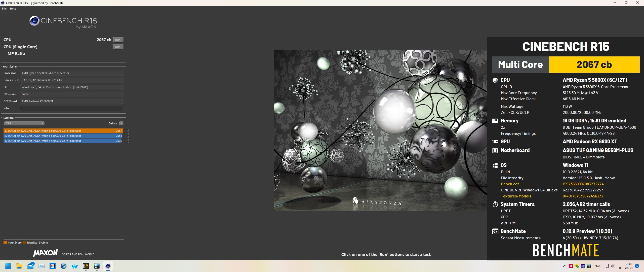The width and height of the screenshot is (644, 272).
Task: Open the performance graph monitor taskbar icon
Action: [42, 266]
